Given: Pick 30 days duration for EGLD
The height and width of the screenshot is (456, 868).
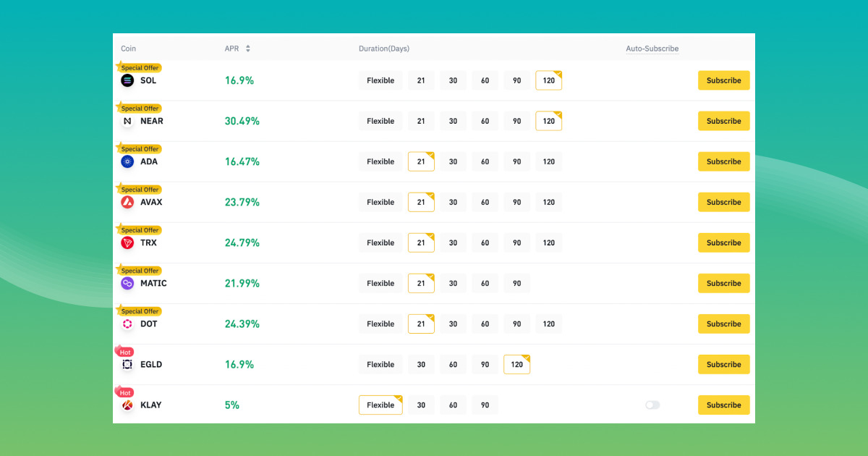Looking at the screenshot, I should [x=421, y=364].
